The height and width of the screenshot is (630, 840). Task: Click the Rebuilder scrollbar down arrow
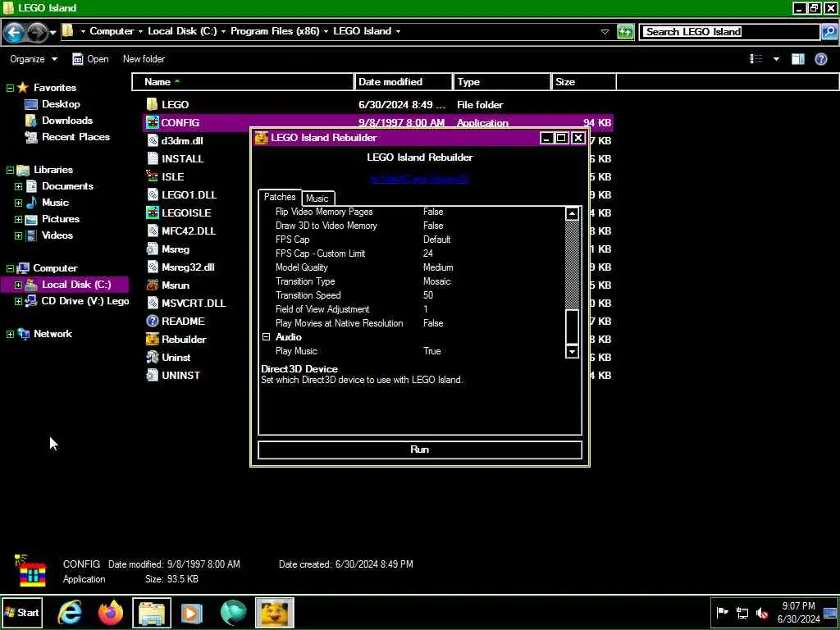pyautogui.click(x=572, y=351)
